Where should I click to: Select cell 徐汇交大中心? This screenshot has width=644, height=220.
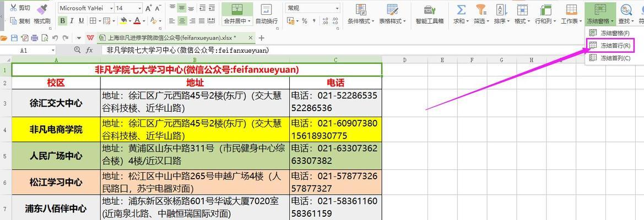[x=56, y=103]
